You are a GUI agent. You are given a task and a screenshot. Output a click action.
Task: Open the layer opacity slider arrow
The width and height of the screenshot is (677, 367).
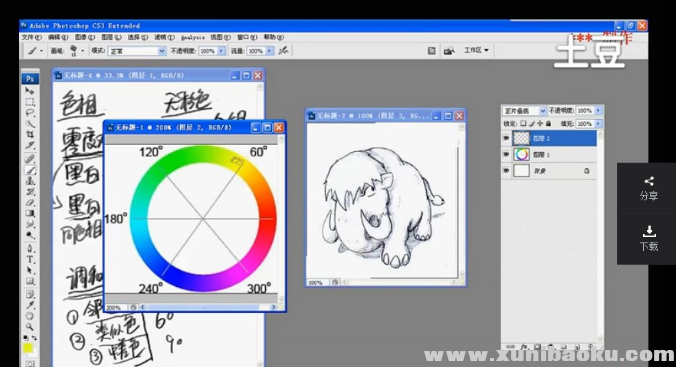point(598,111)
